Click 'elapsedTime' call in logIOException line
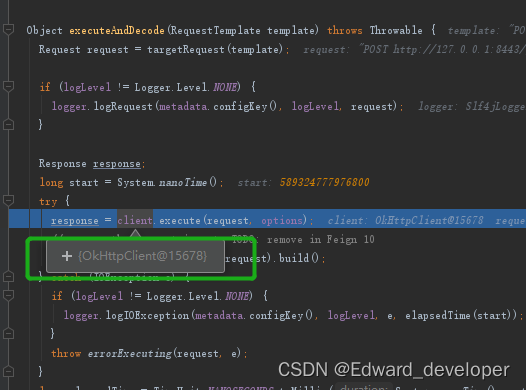Screen dimensions: 526x390 437,316
